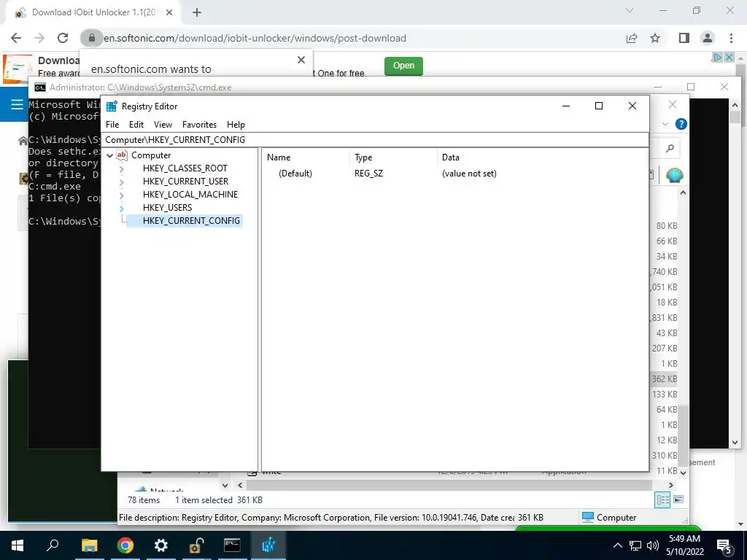Open Settings from the taskbar
The width and height of the screenshot is (747, 560).
click(x=161, y=545)
